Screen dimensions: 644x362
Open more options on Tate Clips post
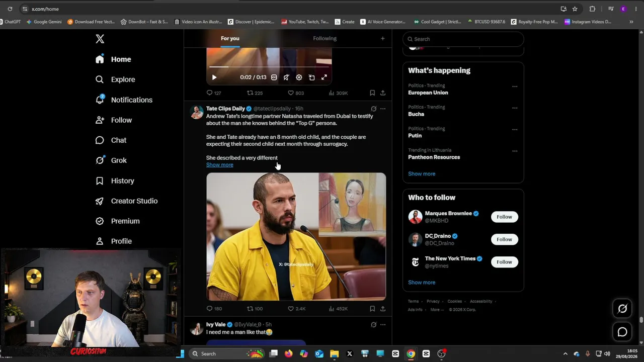pos(383,109)
